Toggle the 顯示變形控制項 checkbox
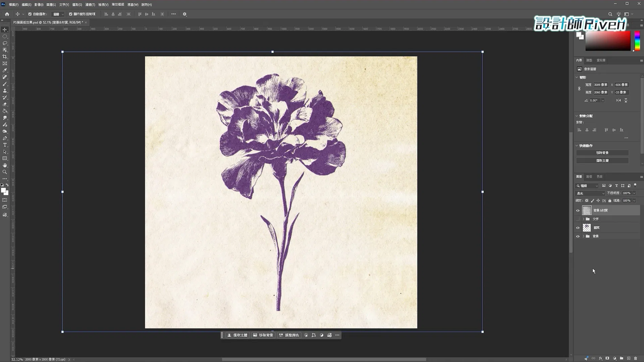644x362 pixels. (70, 14)
